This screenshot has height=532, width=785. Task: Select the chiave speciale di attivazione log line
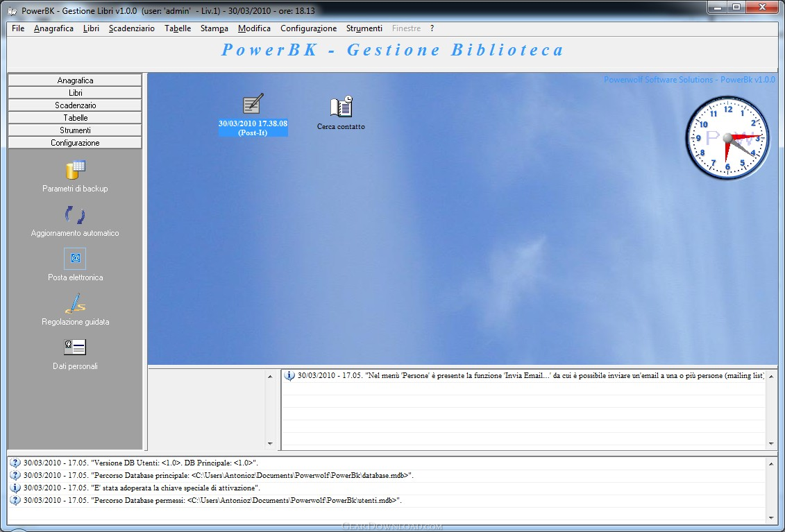[142, 488]
